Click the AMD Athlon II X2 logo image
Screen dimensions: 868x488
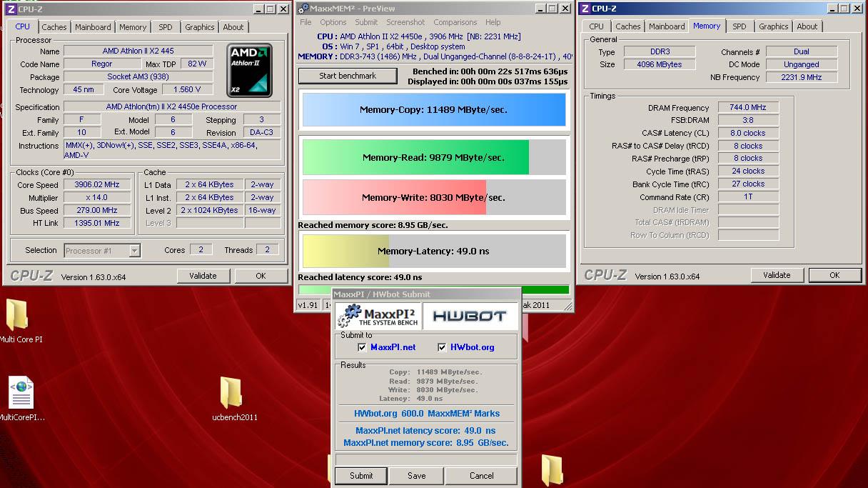pyautogui.click(x=250, y=70)
